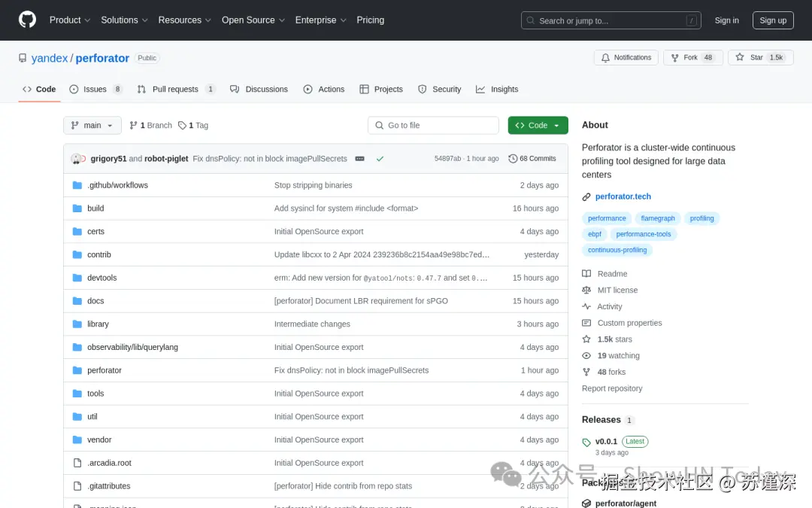812x508 pixels.
Task: Select the performance topic tag
Action: (x=607, y=218)
